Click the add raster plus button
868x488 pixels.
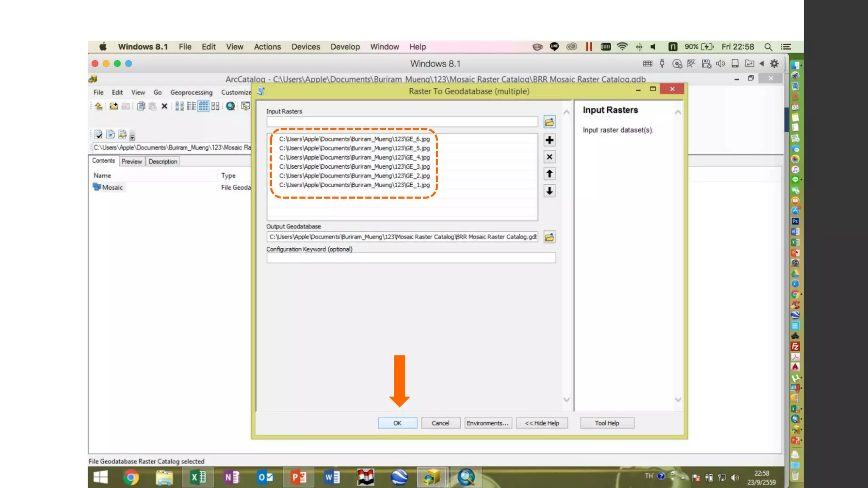[549, 140]
